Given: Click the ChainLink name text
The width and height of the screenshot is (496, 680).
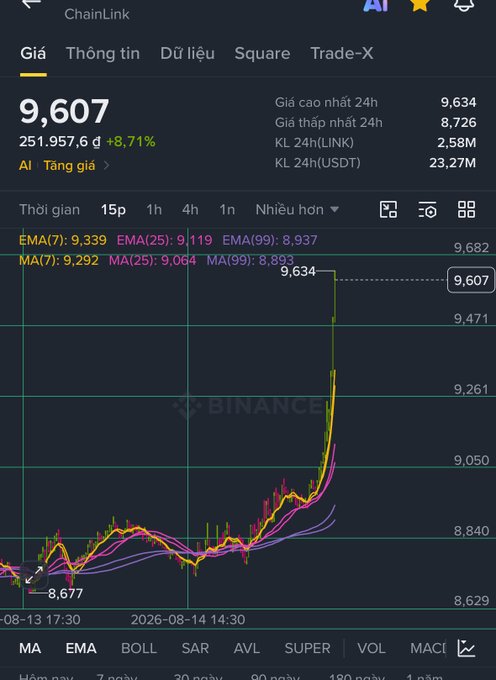Looking at the screenshot, I should [x=97, y=14].
